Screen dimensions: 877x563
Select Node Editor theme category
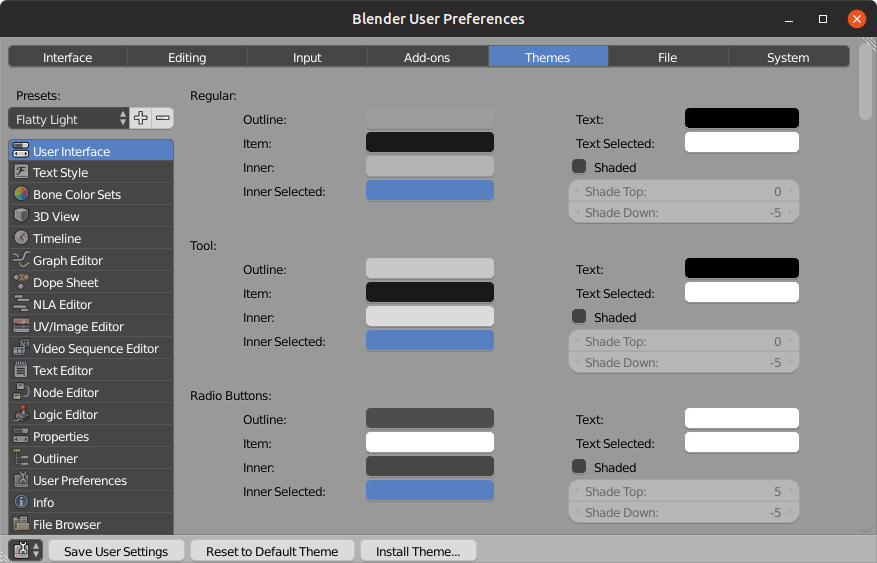[x=91, y=392]
